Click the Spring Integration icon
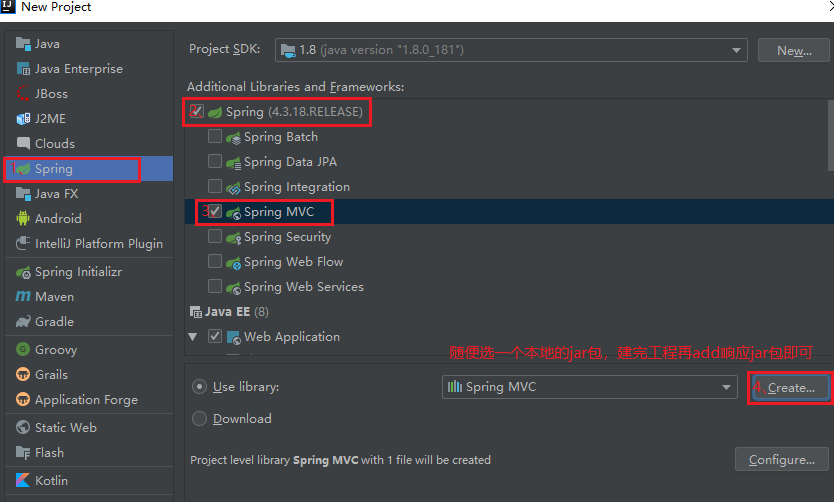834x502 pixels. click(x=233, y=188)
